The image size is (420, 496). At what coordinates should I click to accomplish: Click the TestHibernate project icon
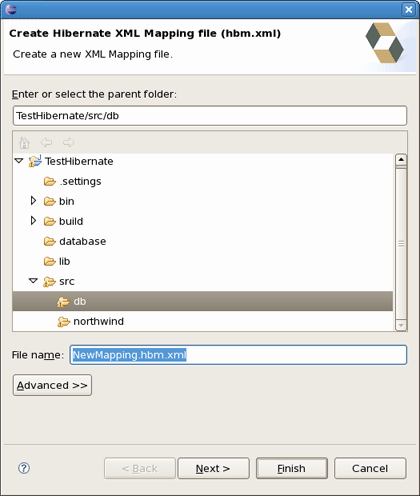point(35,161)
